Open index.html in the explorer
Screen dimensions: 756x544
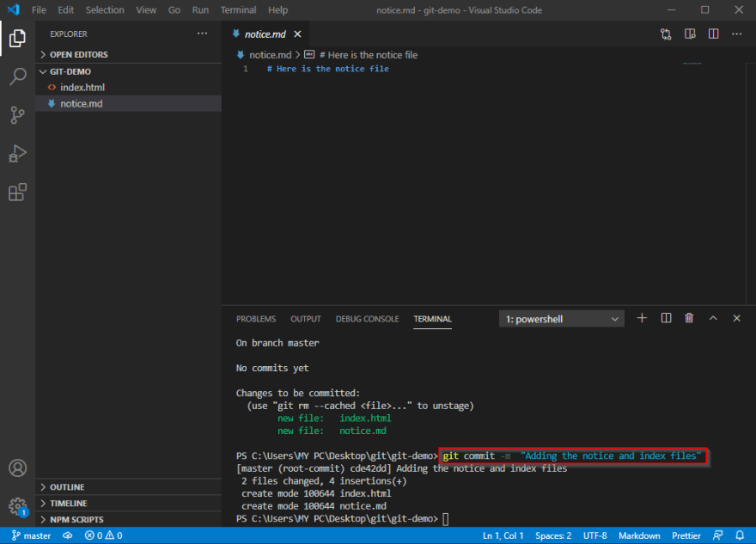(128, 88)
